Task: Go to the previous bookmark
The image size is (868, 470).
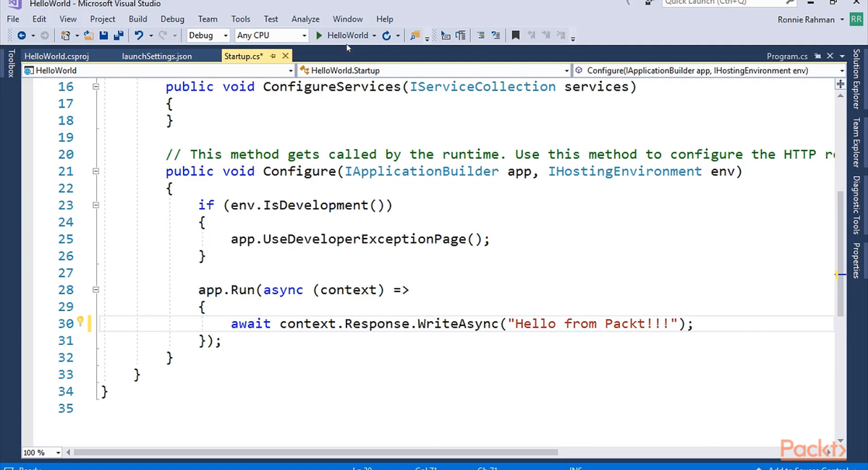Action: click(x=532, y=35)
